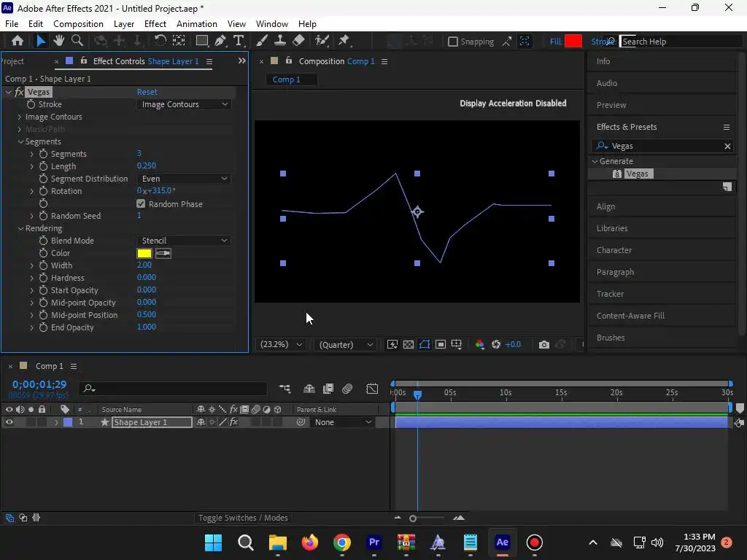Select the Type text tool

[239, 41]
